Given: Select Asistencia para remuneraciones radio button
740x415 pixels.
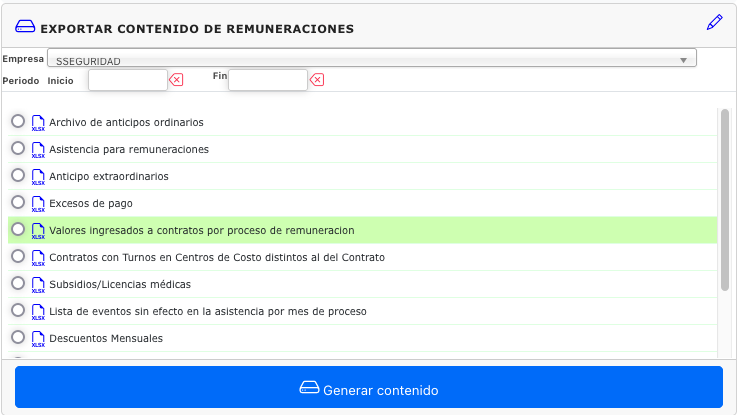Looking at the screenshot, I should point(18,148).
